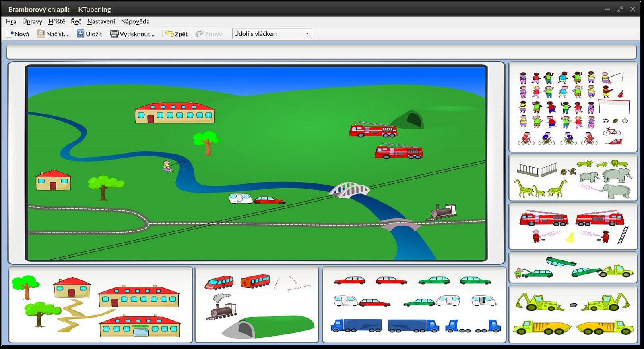
Task: Open the Nastavení menu
Action: 101,21
